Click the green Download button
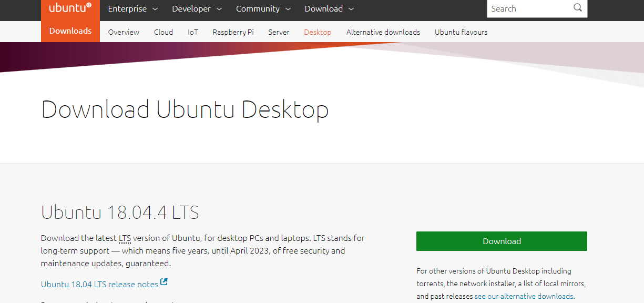This screenshot has width=644, height=303. pos(502,241)
